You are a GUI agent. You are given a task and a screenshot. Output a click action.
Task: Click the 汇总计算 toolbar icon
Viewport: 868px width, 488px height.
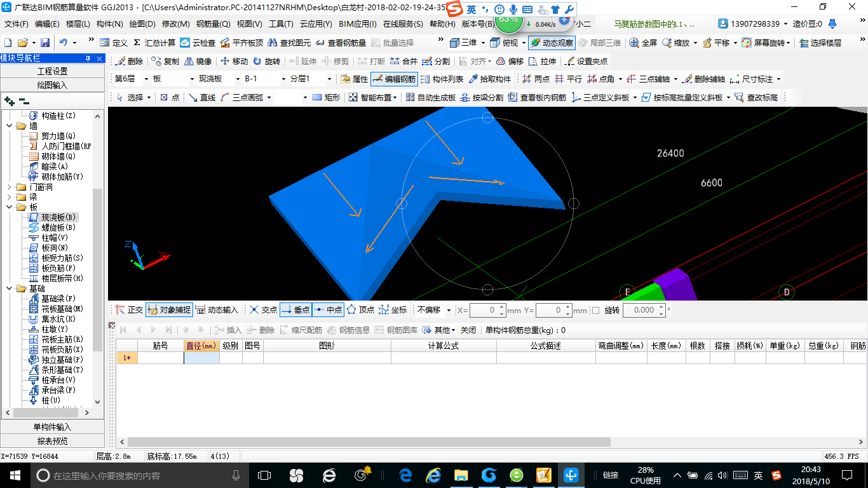point(154,43)
